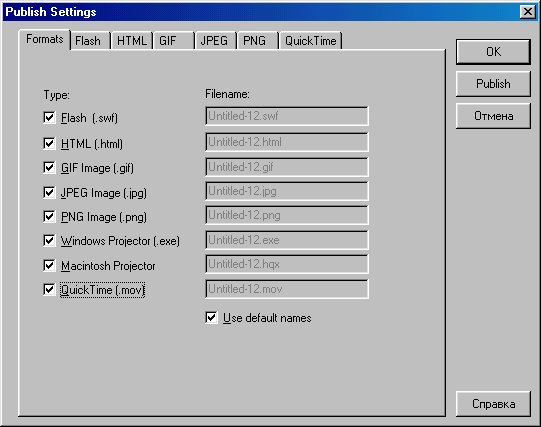Open the HTML settings tab

(132, 41)
